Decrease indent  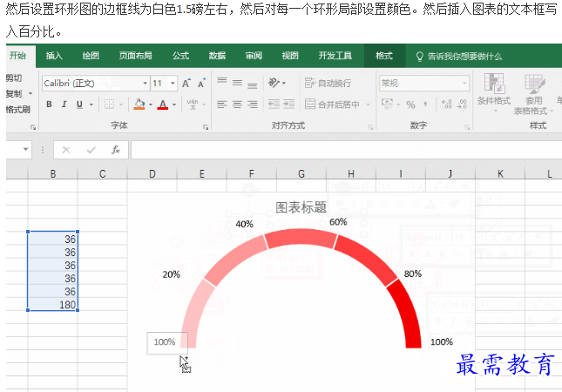point(274,105)
